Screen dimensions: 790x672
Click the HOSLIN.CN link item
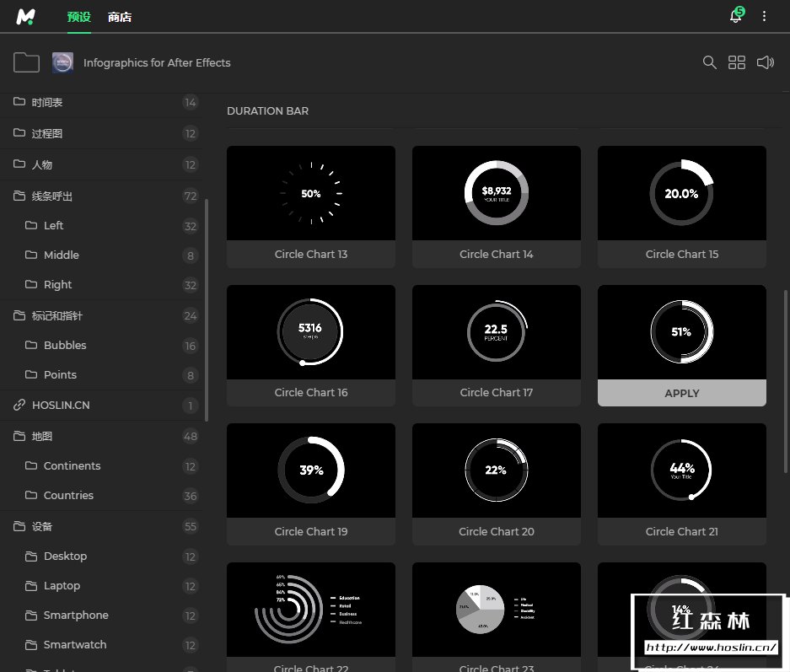tap(61, 406)
